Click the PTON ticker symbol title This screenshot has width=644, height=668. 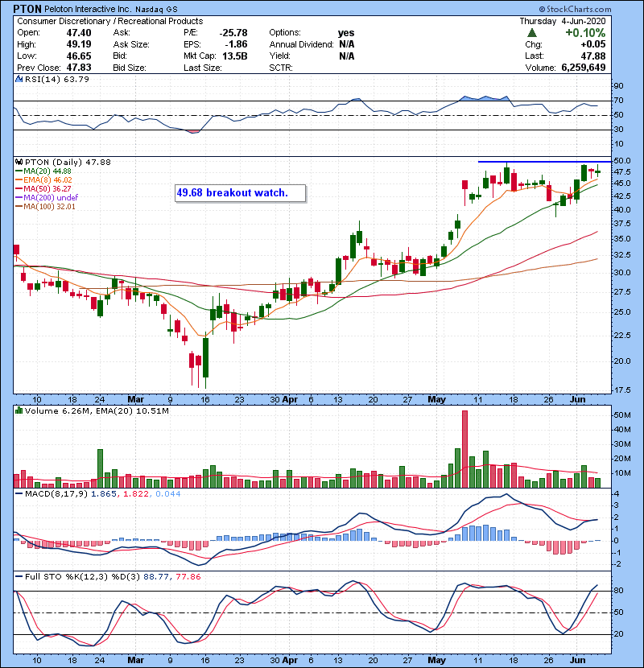point(27,9)
